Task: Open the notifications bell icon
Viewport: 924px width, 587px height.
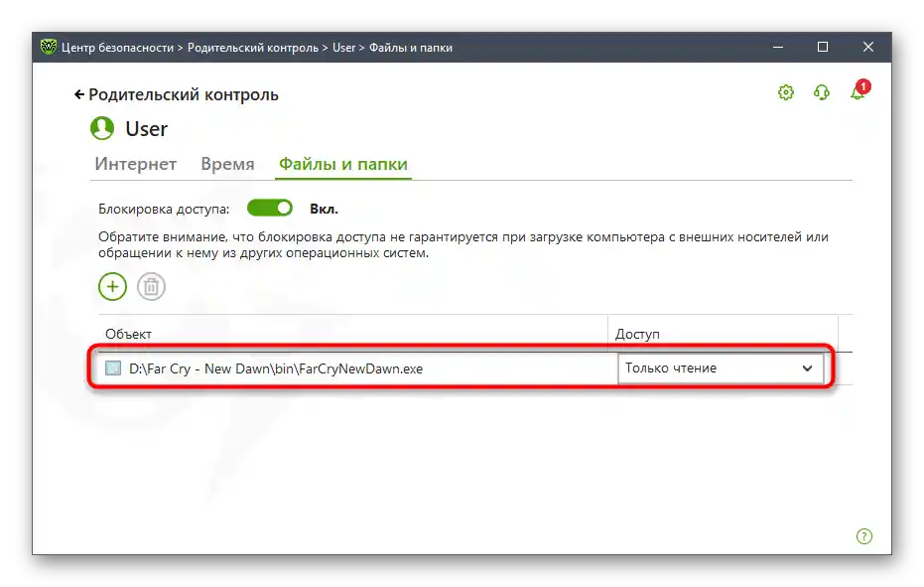Action: tap(859, 90)
